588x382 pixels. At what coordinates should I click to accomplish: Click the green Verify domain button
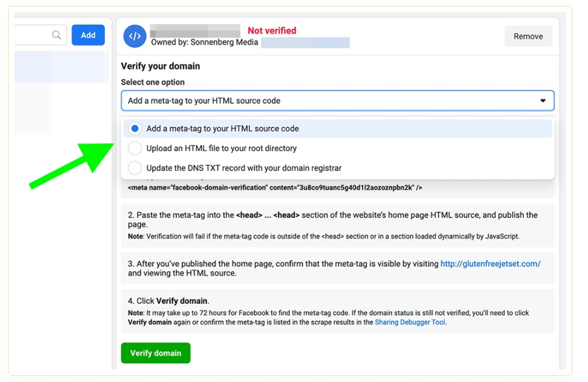(x=156, y=353)
